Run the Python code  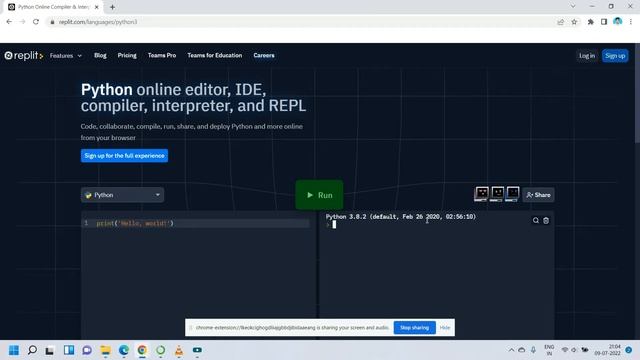tap(319, 195)
